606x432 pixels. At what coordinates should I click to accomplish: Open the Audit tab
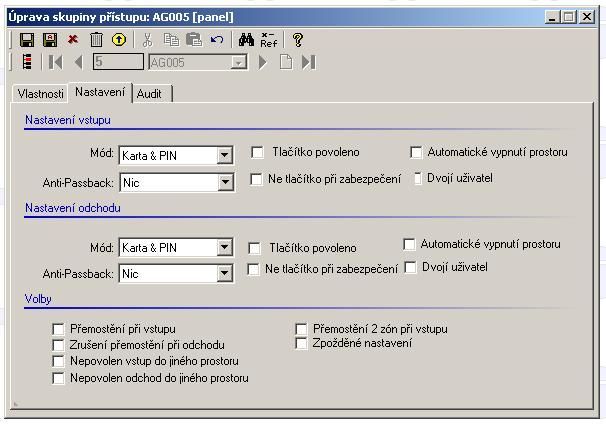tap(149, 94)
